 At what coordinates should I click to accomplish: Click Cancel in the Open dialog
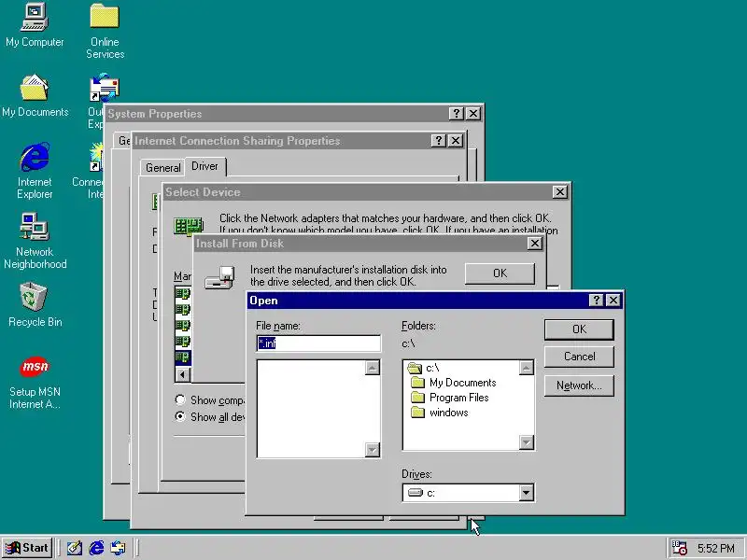tap(579, 357)
